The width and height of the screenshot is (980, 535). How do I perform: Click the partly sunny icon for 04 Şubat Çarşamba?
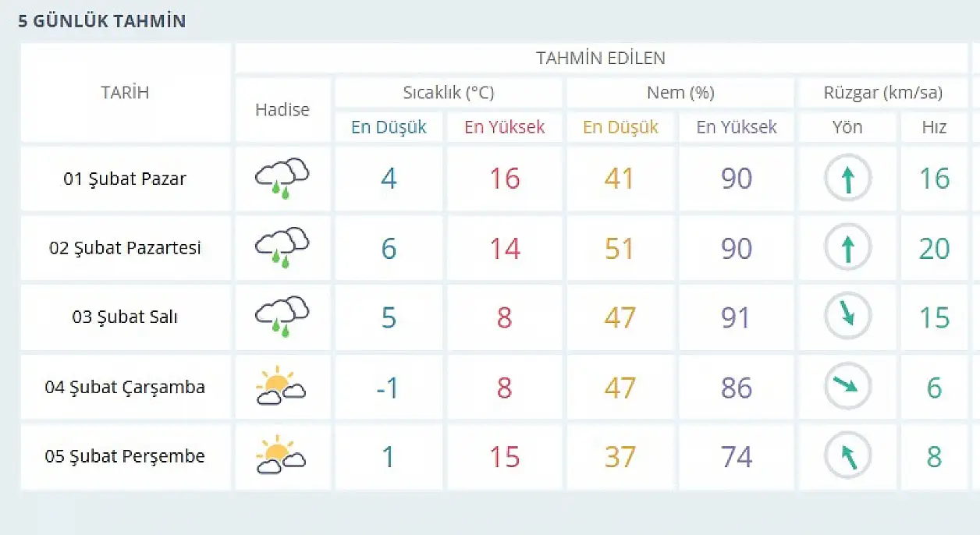(281, 388)
